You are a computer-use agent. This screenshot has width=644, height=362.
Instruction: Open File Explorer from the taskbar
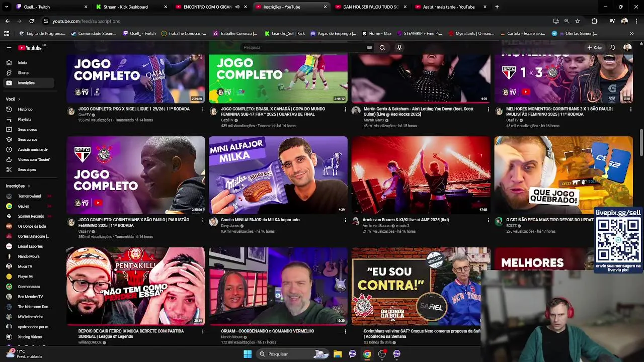pos(338,354)
